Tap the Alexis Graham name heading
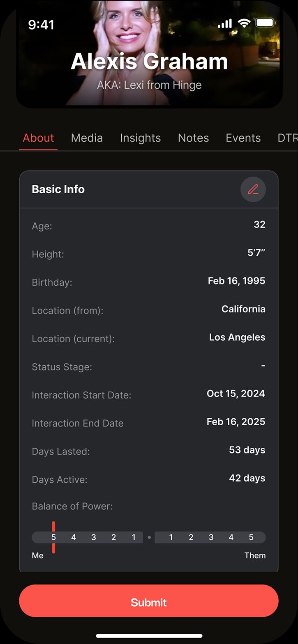 pos(149,62)
